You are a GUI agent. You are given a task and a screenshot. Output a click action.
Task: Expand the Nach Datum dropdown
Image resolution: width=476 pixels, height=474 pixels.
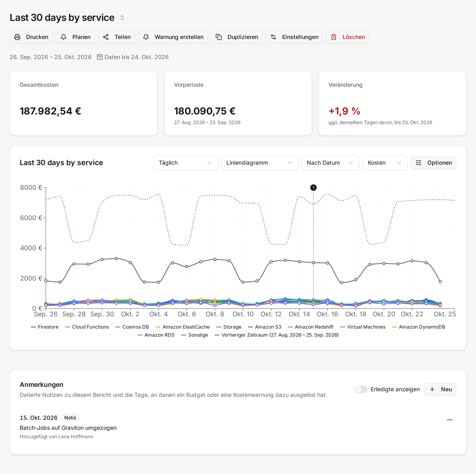coord(330,163)
